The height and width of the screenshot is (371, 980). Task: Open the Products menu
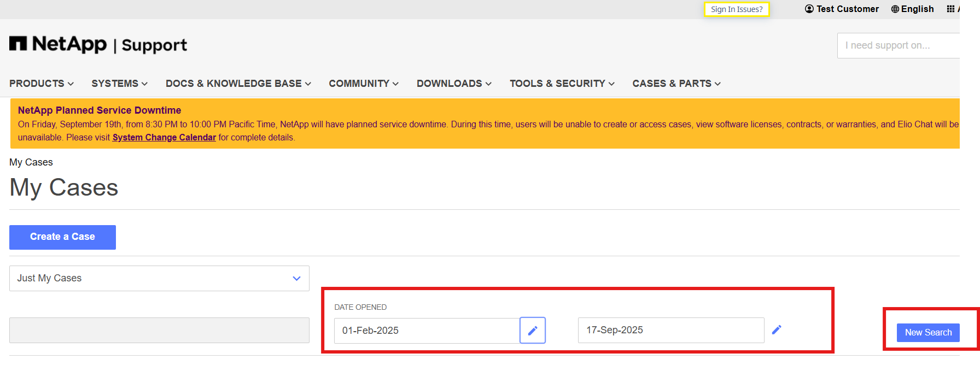[41, 84]
